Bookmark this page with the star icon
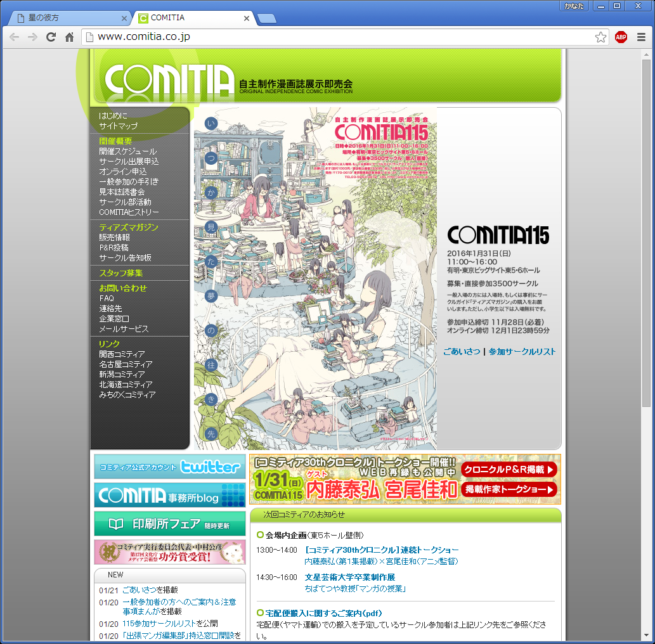 600,37
